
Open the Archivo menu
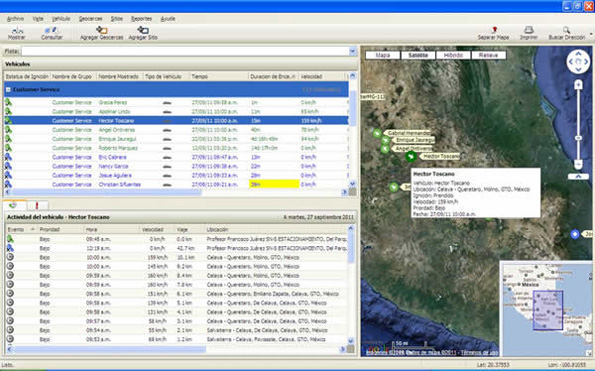pyautogui.click(x=15, y=19)
